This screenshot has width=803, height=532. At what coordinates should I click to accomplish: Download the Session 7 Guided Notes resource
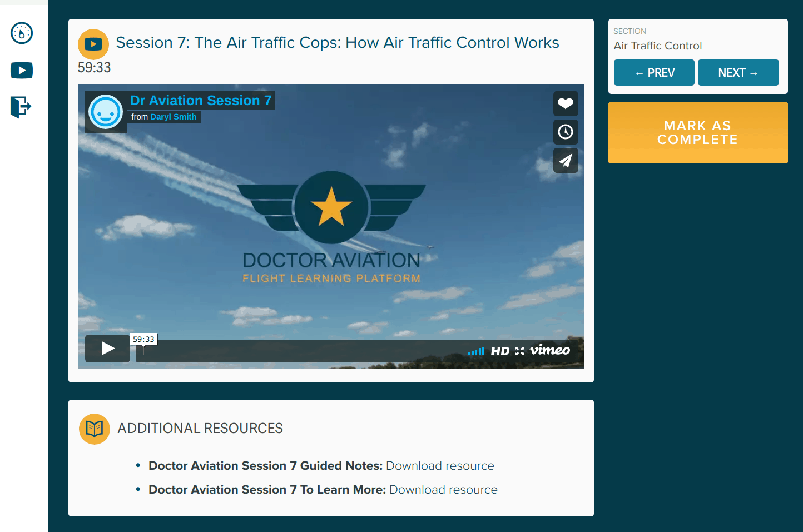point(440,466)
